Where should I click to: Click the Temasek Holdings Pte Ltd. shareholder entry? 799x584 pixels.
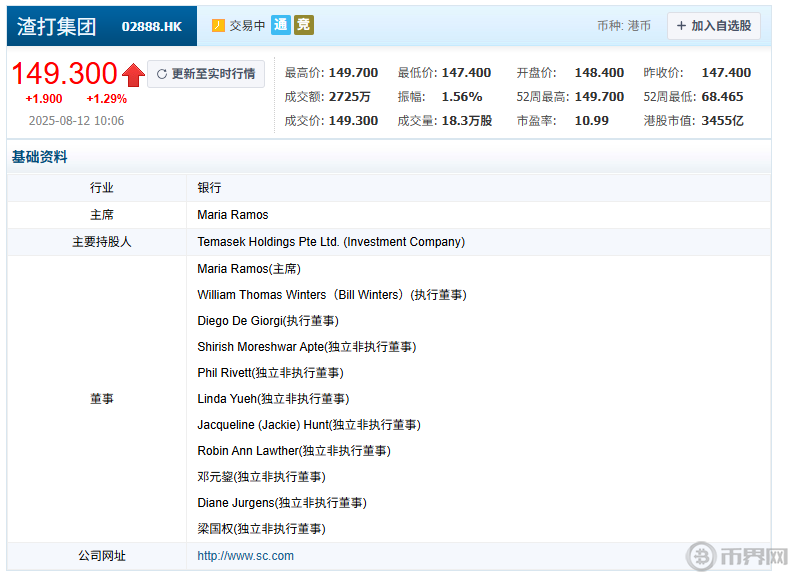[x=331, y=242]
